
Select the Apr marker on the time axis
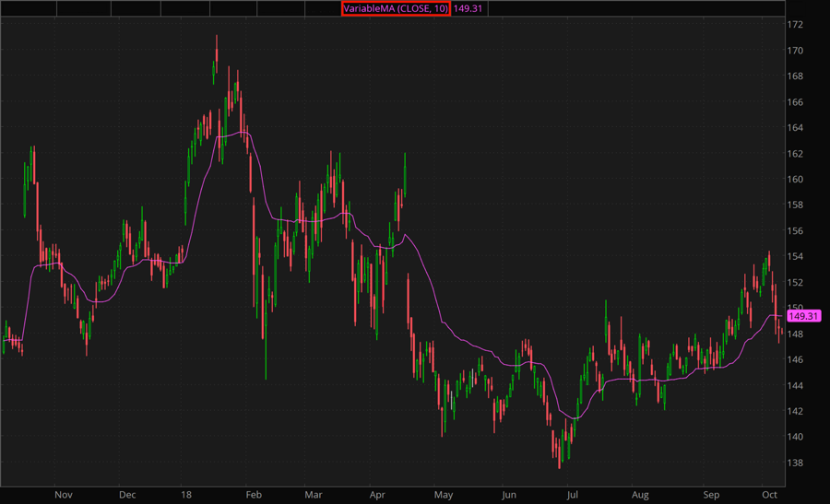coord(378,495)
